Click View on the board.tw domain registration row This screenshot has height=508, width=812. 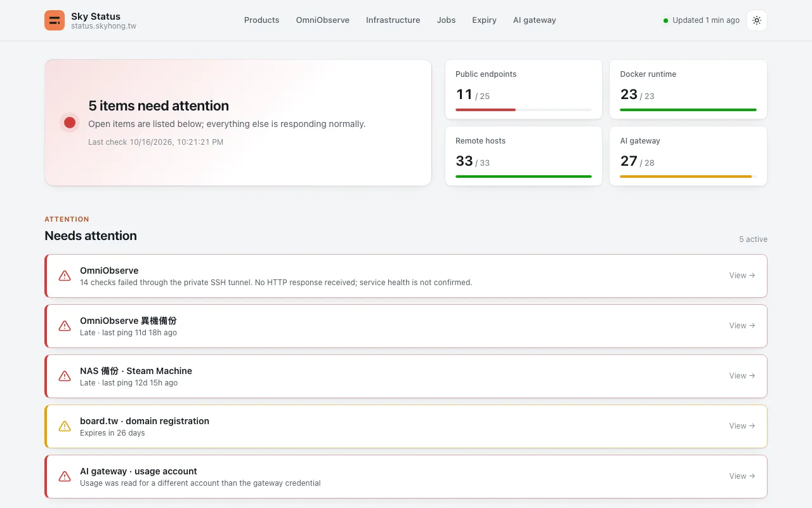pos(742,426)
